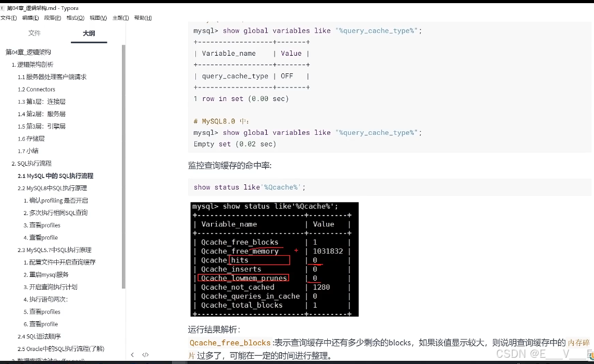This screenshot has height=364, width=594.
Task: Jump to 3. 查看profiles under 2.2
Action: click(x=42, y=225)
